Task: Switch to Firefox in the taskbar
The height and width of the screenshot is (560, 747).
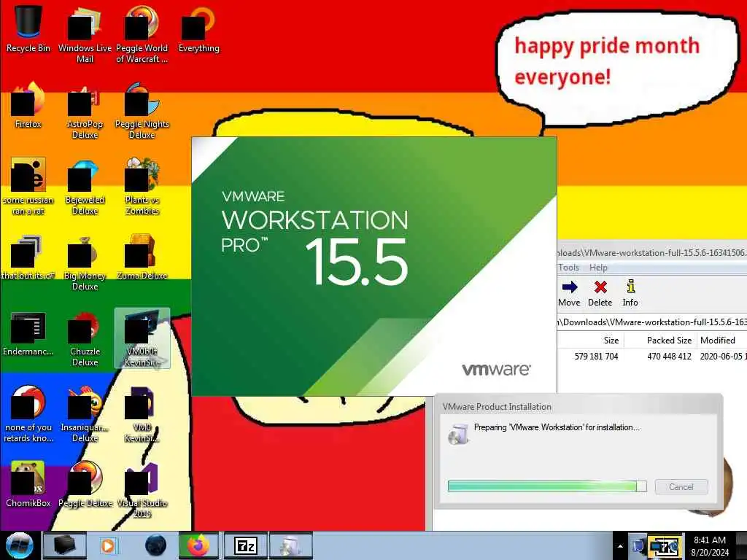Action: pyautogui.click(x=199, y=545)
